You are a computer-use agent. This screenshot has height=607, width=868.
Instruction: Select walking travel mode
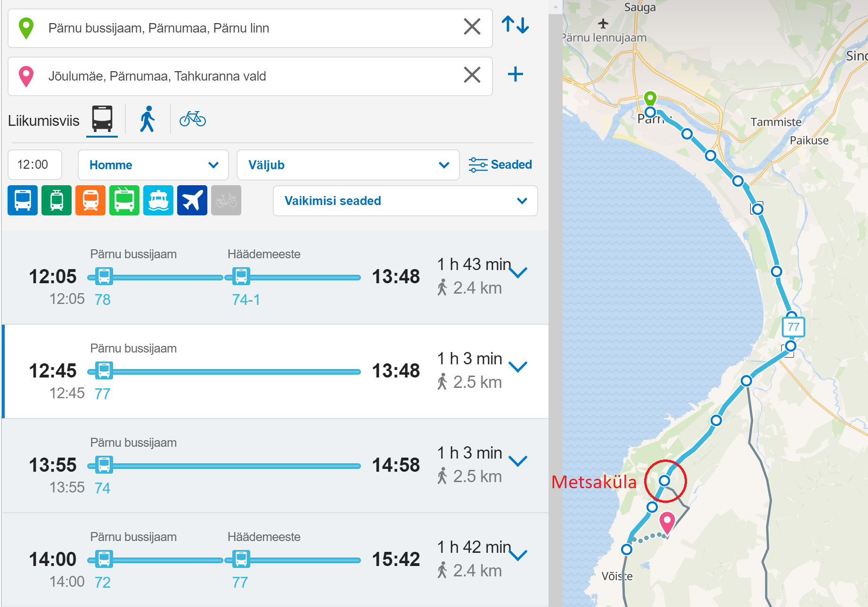pyautogui.click(x=147, y=119)
